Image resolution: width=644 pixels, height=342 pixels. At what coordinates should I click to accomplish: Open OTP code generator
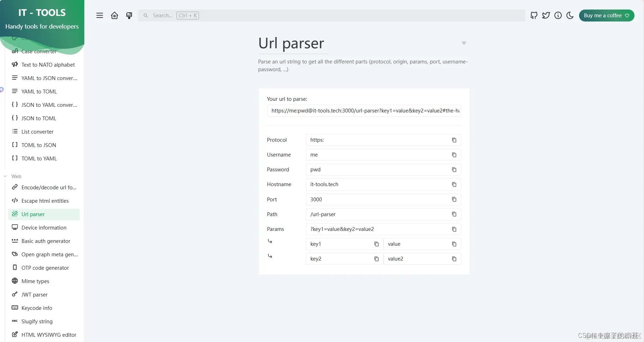click(44, 268)
